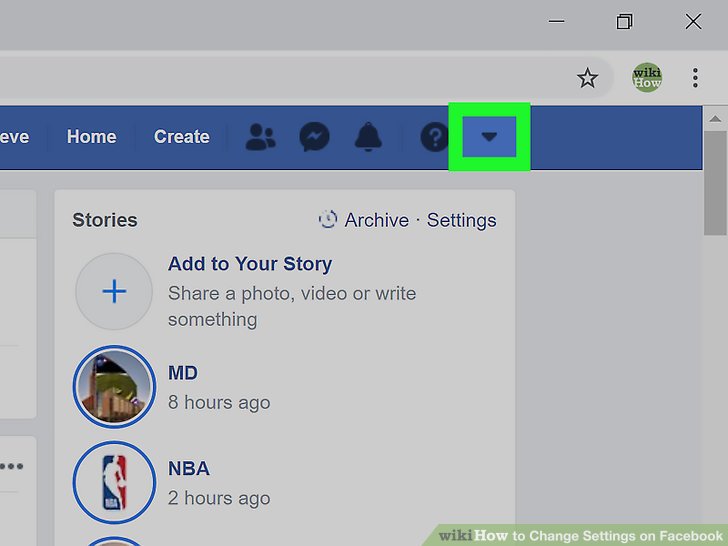728x546 pixels.
Task: Open the Quick Help question mark
Action: 435,137
